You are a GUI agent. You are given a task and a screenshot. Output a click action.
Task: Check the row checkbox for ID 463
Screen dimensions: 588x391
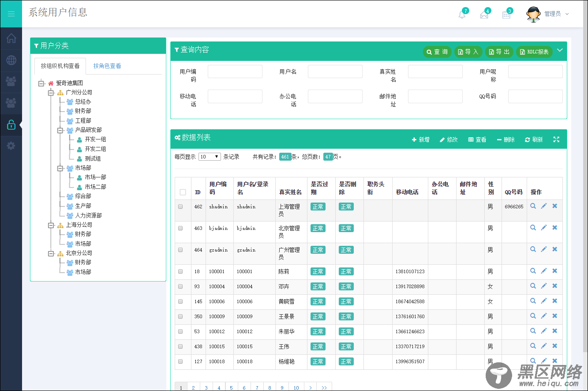point(180,228)
